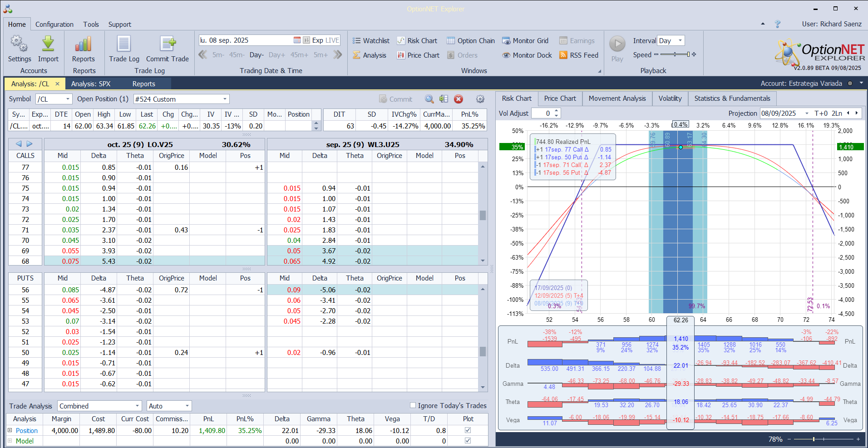Toggle Plot checkbox for Position row
This screenshot has height=448, width=868.
tap(468, 430)
